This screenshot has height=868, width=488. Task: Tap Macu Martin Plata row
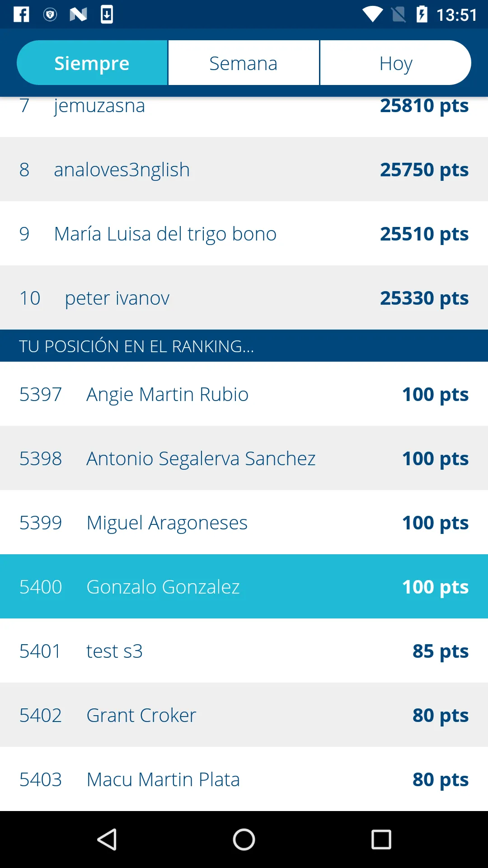(x=244, y=779)
